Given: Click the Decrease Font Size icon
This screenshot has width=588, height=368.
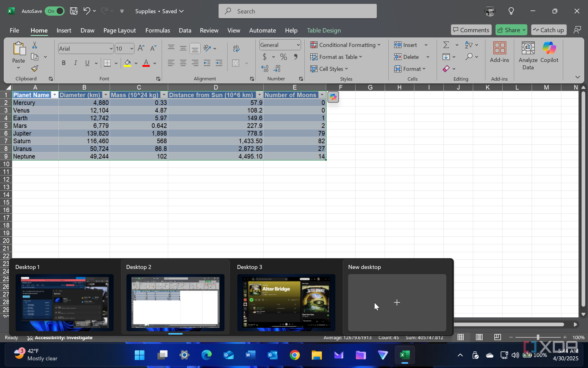Looking at the screenshot, I should [x=153, y=48].
